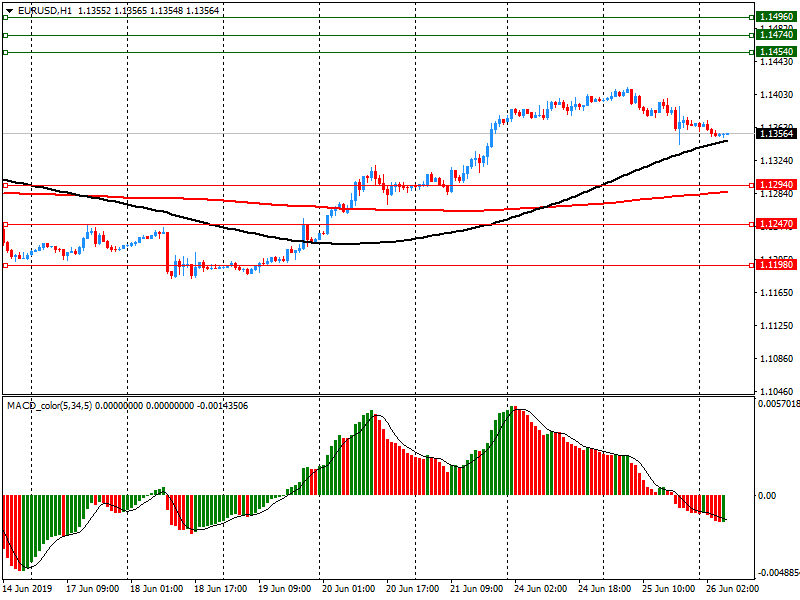
Task: Select left handle of 1.14540 green line
Action: [x=5, y=52]
